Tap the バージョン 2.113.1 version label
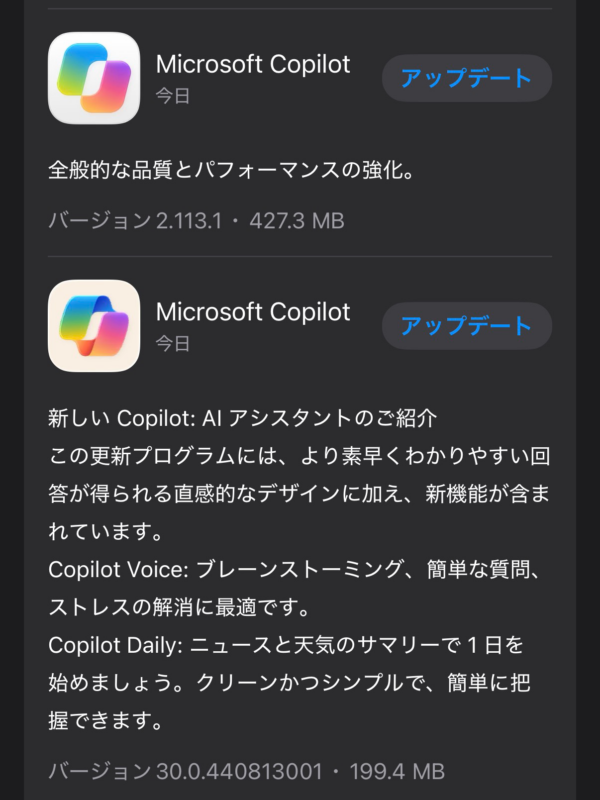This screenshot has height=800, width=600. click(x=135, y=221)
